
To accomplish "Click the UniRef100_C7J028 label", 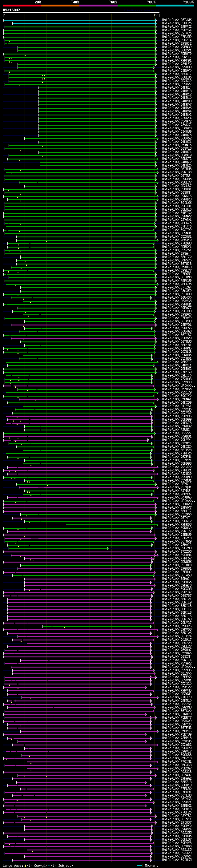I will point(177,504).
